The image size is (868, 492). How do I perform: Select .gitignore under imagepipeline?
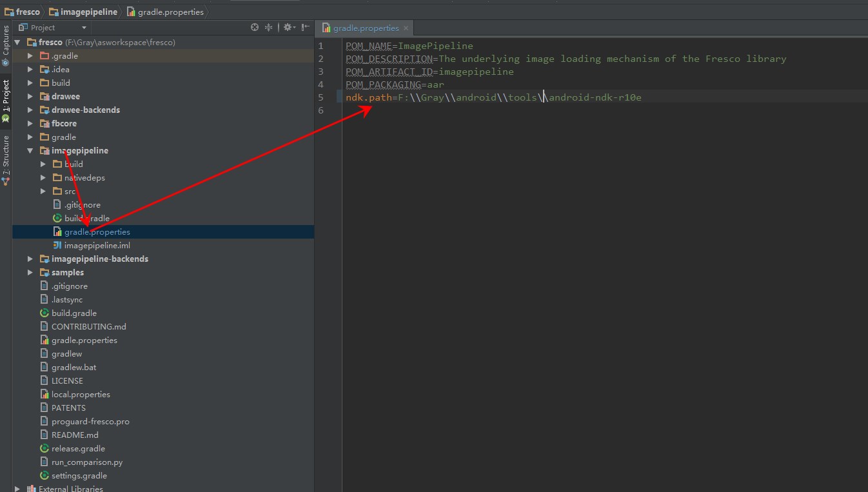pyautogui.click(x=82, y=205)
